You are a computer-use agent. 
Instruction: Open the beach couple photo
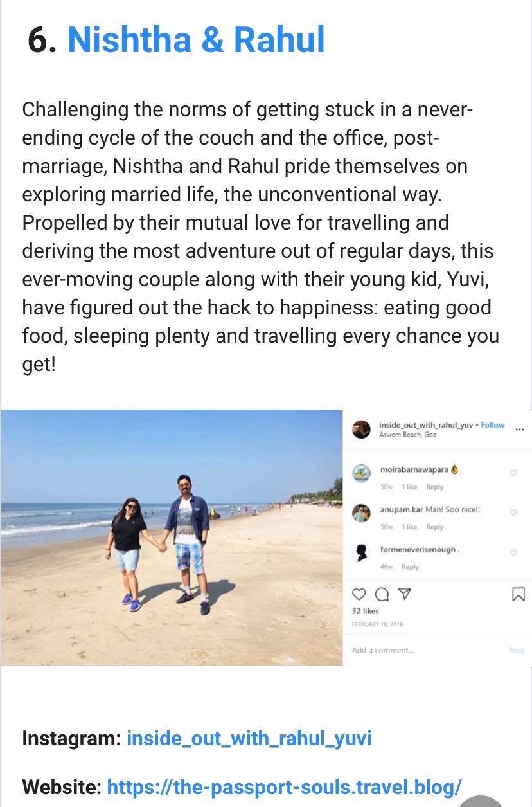click(x=172, y=537)
